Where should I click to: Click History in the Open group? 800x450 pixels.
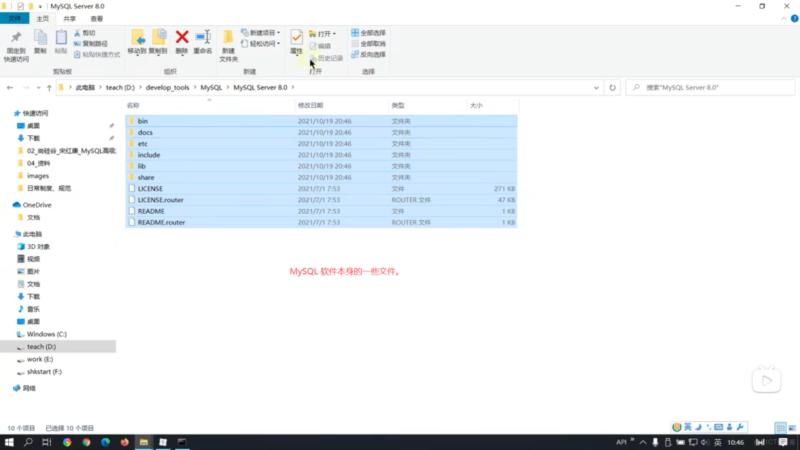click(x=326, y=58)
